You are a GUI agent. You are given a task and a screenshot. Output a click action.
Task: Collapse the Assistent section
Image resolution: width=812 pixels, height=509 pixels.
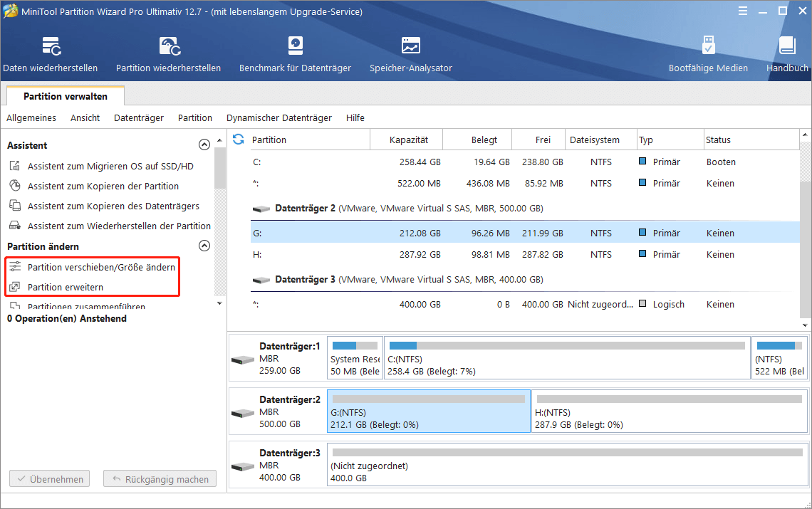click(204, 145)
